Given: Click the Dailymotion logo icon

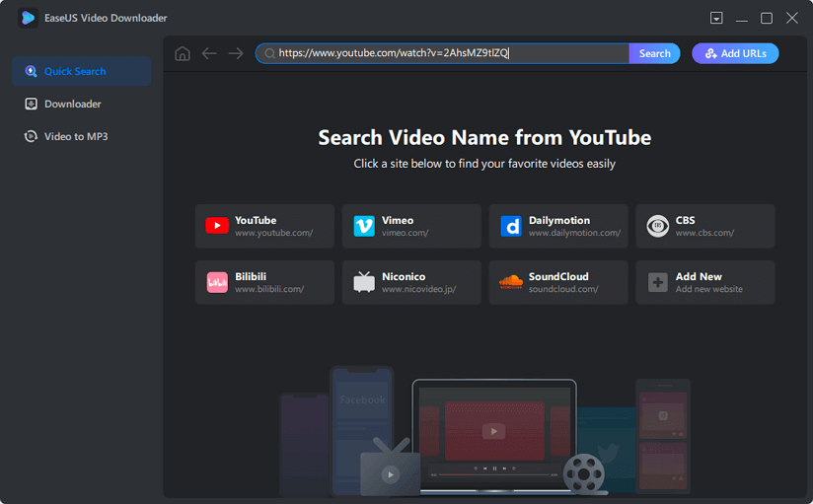Looking at the screenshot, I should 511,226.
